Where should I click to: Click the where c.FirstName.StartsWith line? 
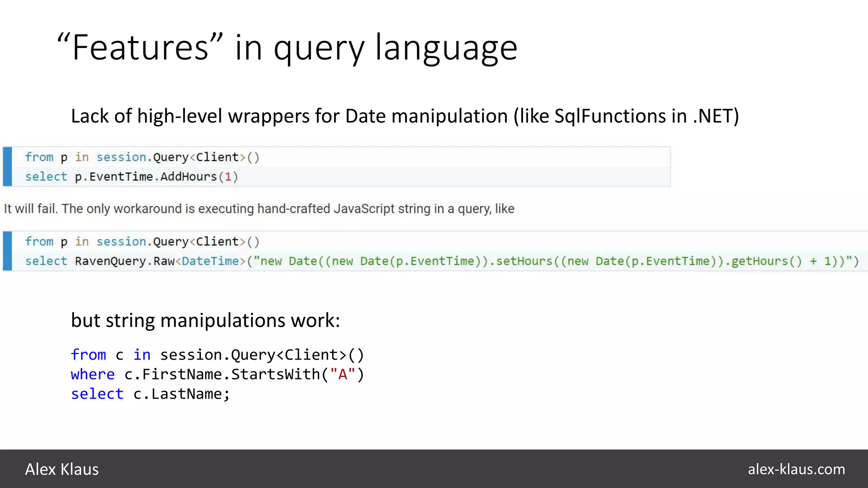[217, 374]
